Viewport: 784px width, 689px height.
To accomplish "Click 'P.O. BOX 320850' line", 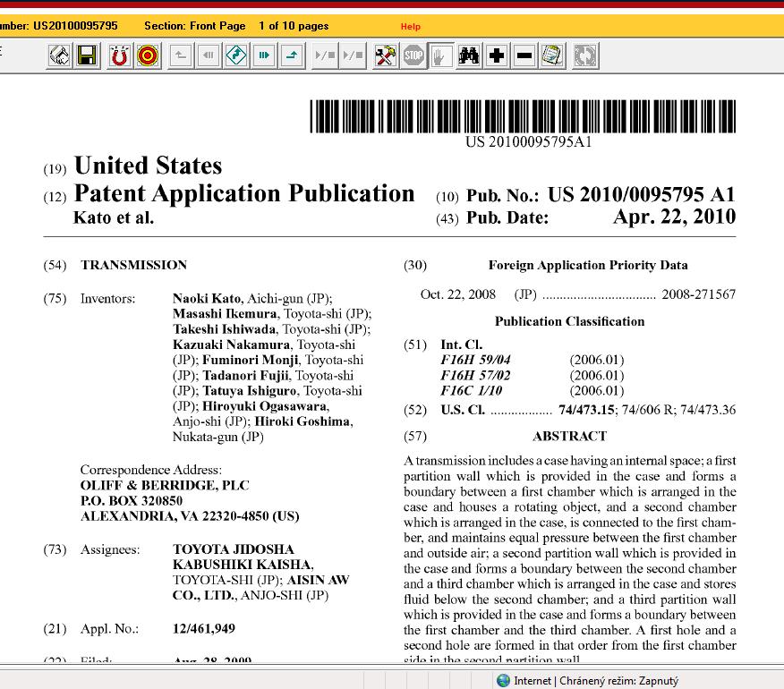I will click(x=132, y=501).
